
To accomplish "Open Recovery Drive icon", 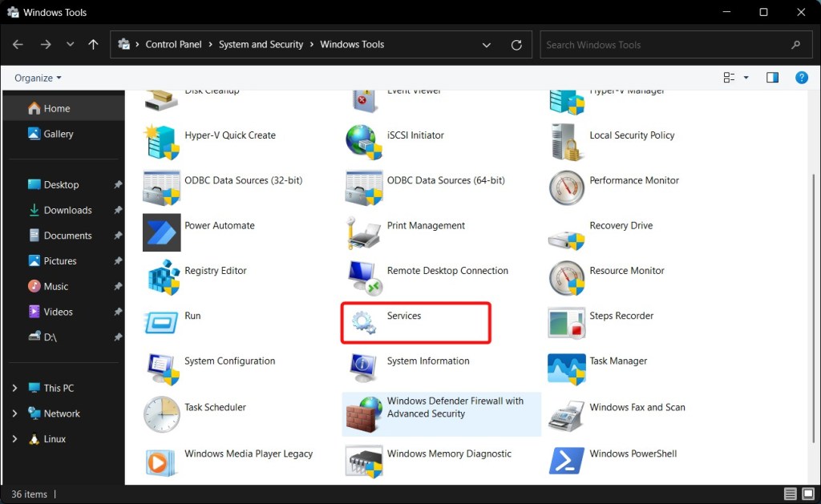I will [566, 239].
